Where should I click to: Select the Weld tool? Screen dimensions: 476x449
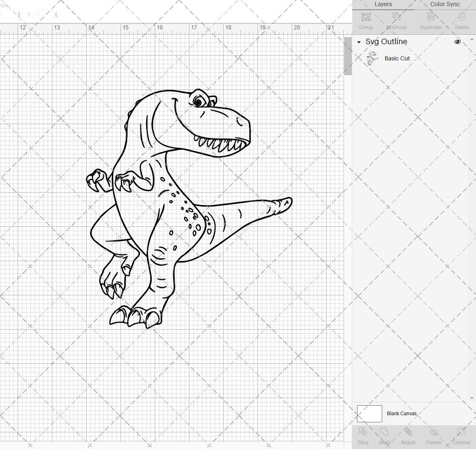(385, 435)
